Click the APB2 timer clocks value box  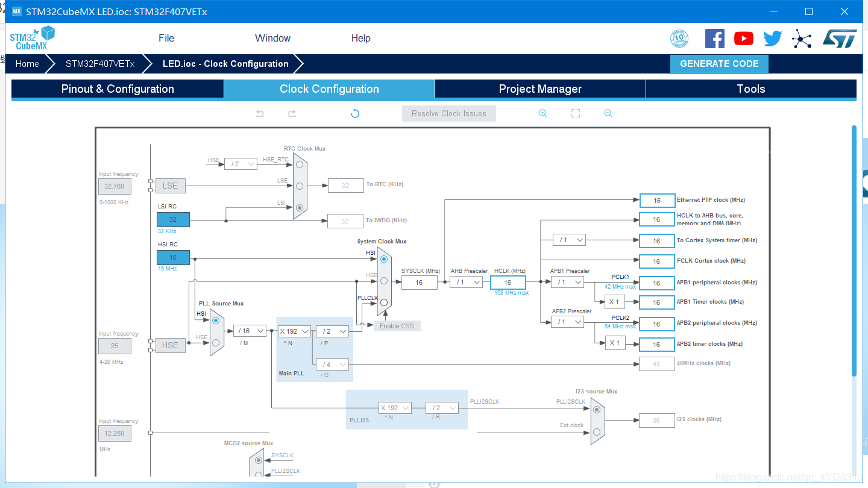click(657, 345)
